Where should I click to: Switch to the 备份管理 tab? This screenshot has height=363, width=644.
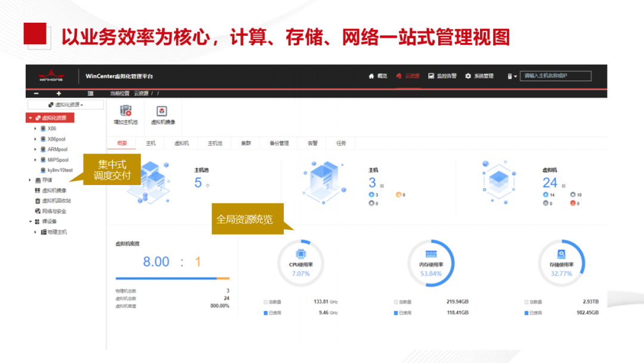[x=279, y=143]
